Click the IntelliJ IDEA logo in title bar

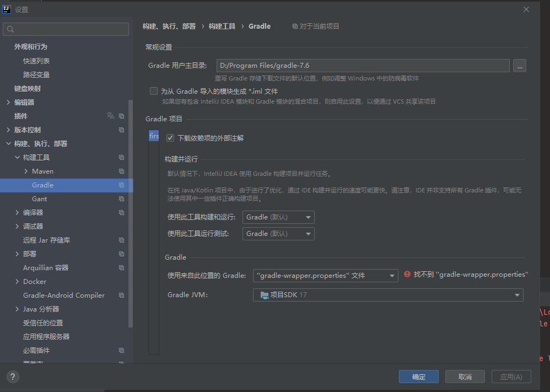pos(6,9)
